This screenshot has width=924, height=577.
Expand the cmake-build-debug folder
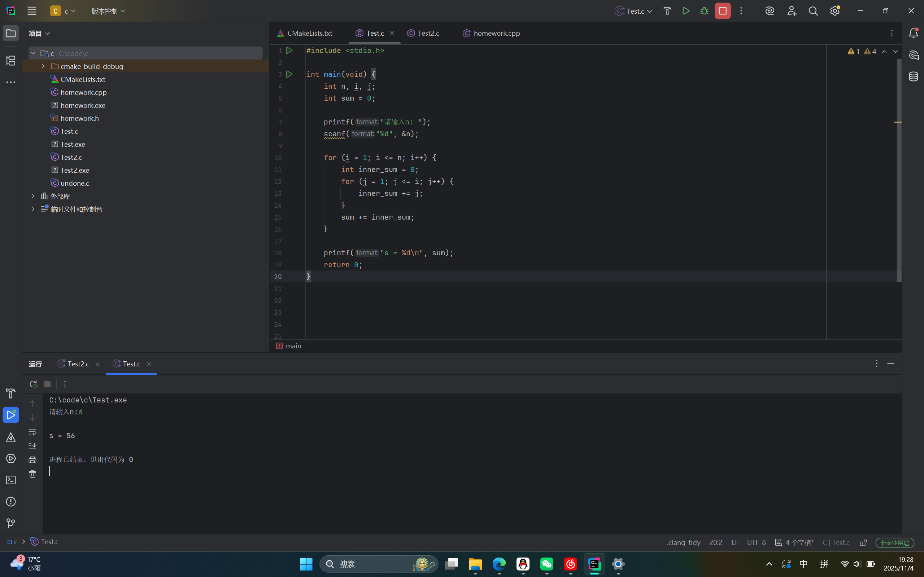click(43, 66)
